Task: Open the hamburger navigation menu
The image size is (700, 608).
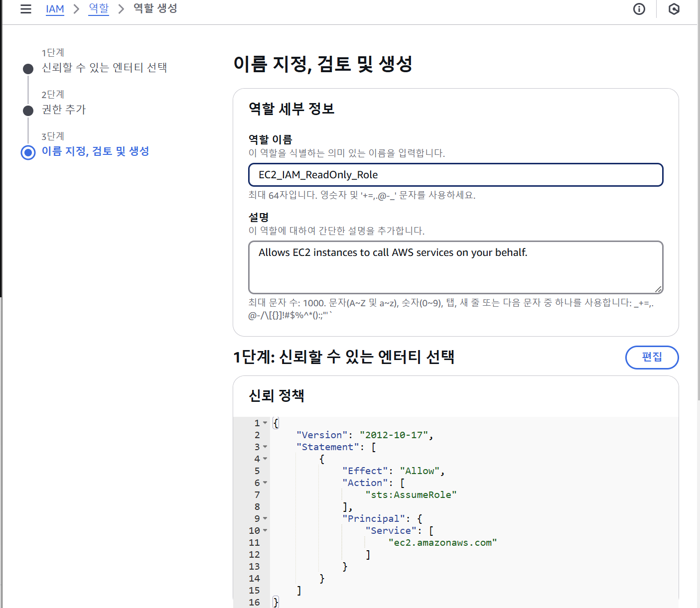Action: (x=26, y=9)
